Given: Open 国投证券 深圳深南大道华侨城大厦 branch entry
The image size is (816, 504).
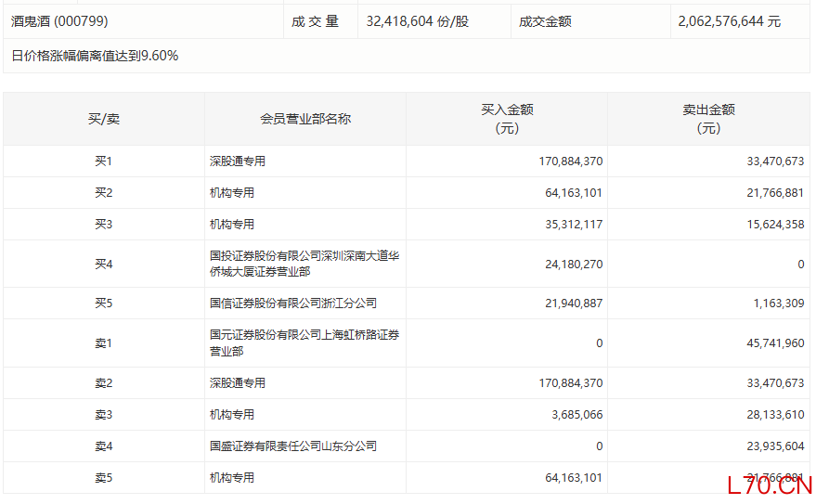Looking at the screenshot, I should click(x=304, y=264).
